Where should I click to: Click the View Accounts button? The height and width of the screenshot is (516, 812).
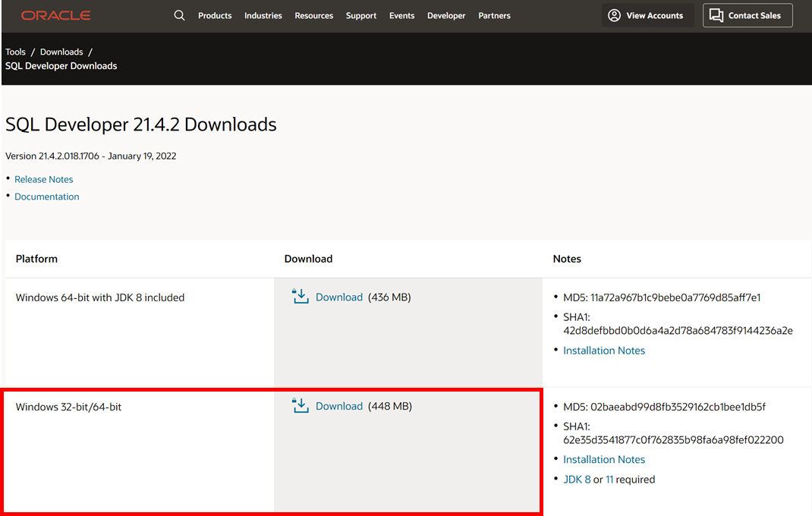coord(647,15)
